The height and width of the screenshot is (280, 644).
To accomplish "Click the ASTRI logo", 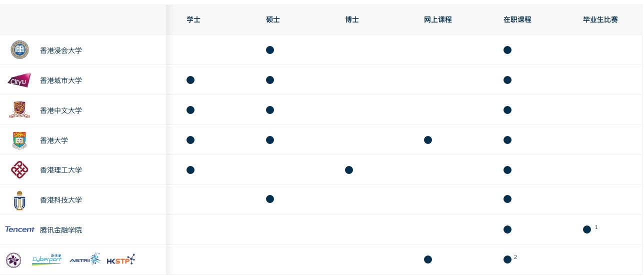I will click(85, 259).
